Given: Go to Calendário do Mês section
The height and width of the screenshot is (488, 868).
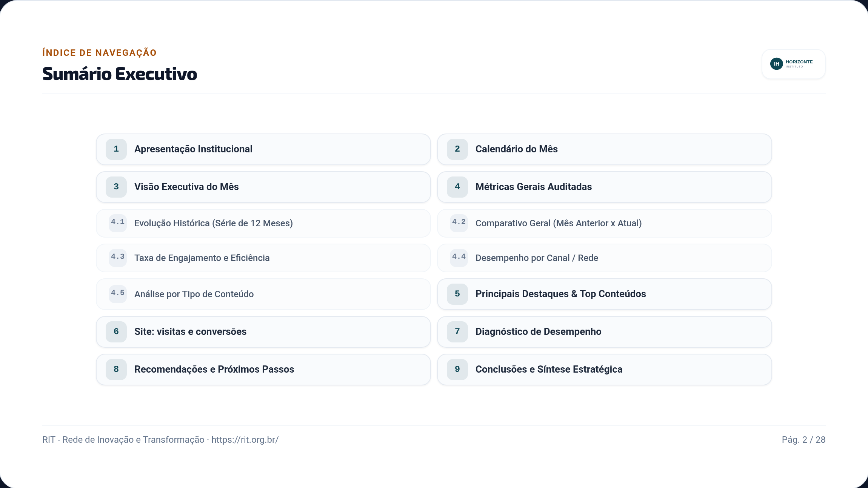Looking at the screenshot, I should 605,149.
